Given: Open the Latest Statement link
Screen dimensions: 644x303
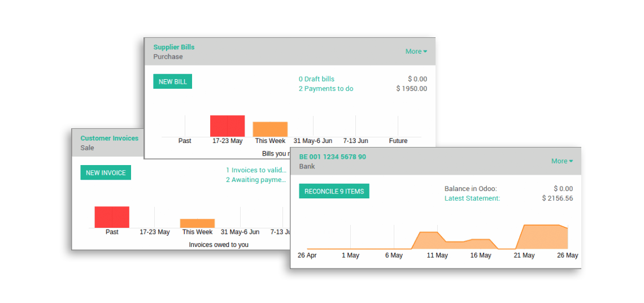Looking at the screenshot, I should (x=472, y=198).
